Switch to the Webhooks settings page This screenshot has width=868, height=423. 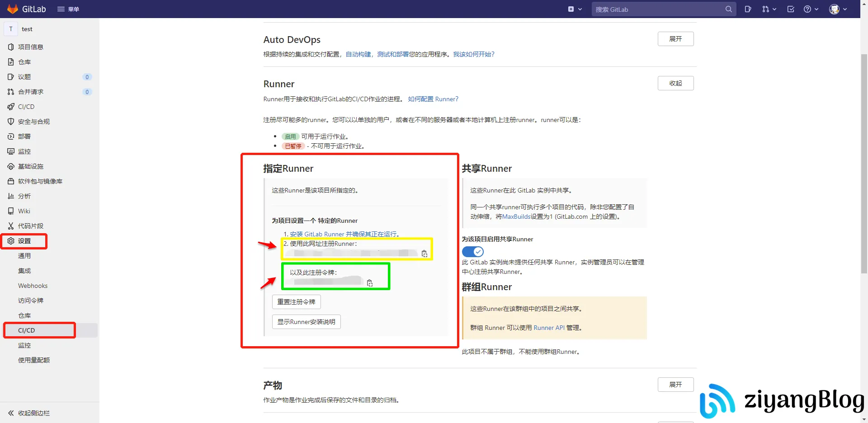(32, 285)
